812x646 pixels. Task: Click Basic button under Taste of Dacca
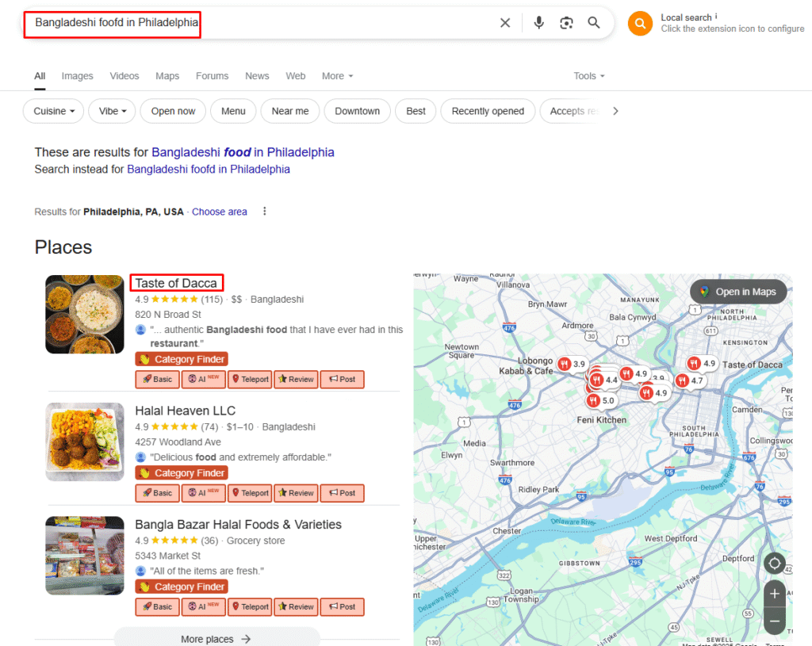point(158,380)
